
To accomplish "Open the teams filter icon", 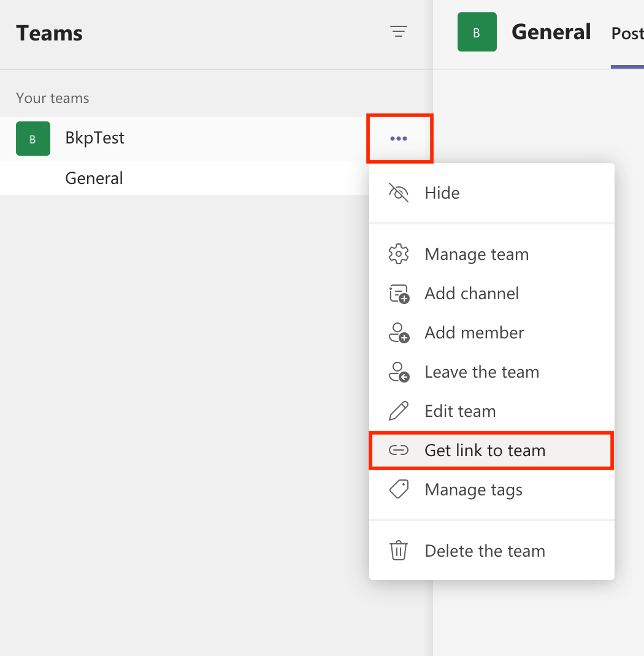I will coord(399,32).
